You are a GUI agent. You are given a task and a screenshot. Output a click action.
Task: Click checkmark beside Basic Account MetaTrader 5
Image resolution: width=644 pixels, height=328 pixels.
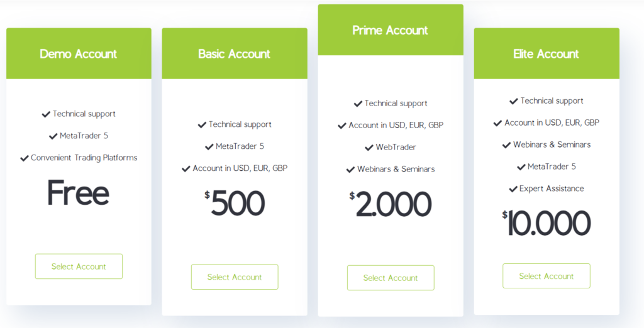[209, 147]
